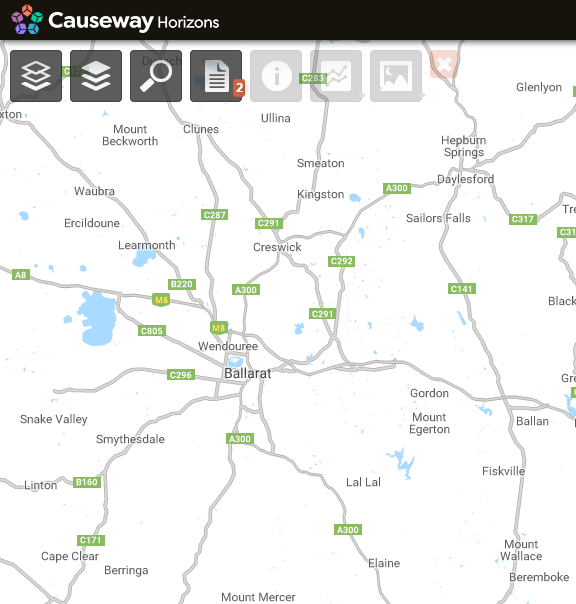Viewport: 576px width, 604px height.
Task: Click the Learmonth place label
Action: pos(146,245)
